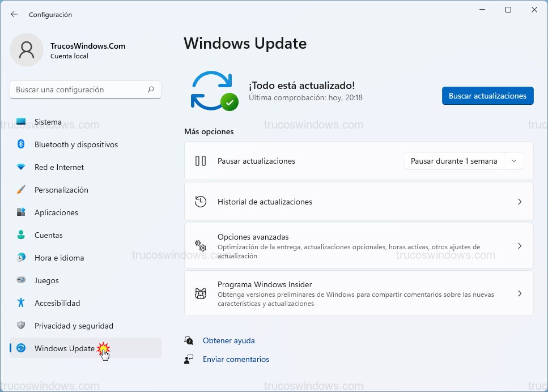Screen dimensions: 548x392
Task: Click the search settings input field
Action: tap(85, 90)
